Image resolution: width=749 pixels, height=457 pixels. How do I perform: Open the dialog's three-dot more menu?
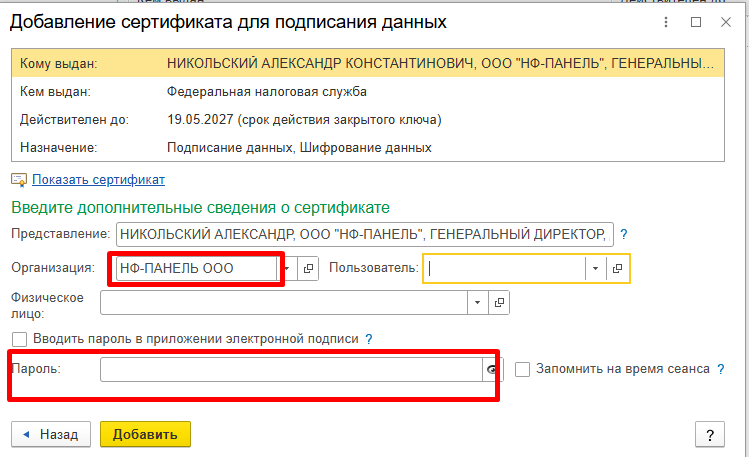[666, 22]
